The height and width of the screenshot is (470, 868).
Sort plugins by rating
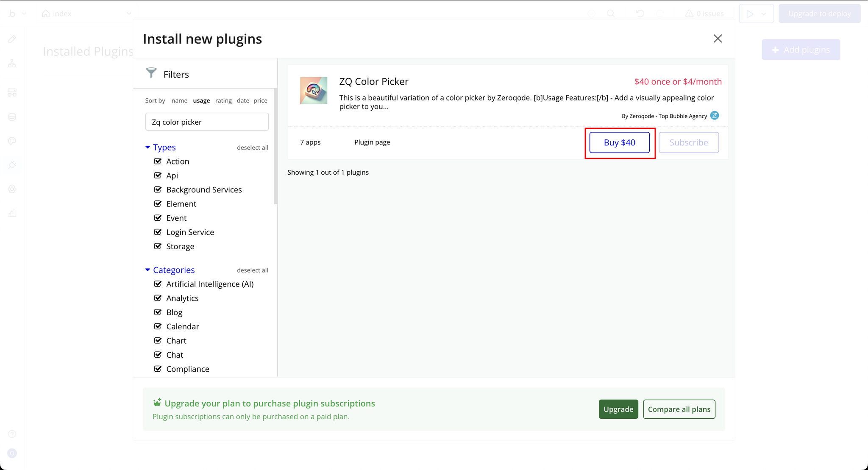[x=223, y=100]
